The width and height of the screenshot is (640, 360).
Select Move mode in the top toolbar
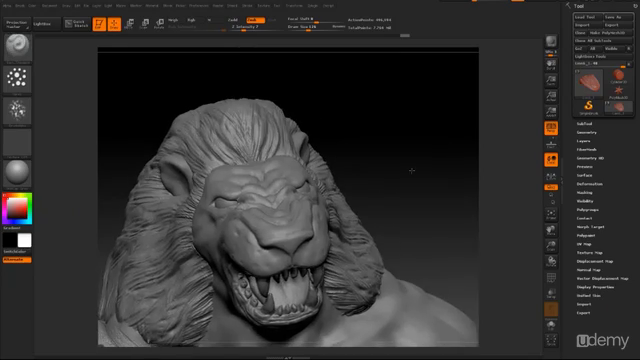129,24
